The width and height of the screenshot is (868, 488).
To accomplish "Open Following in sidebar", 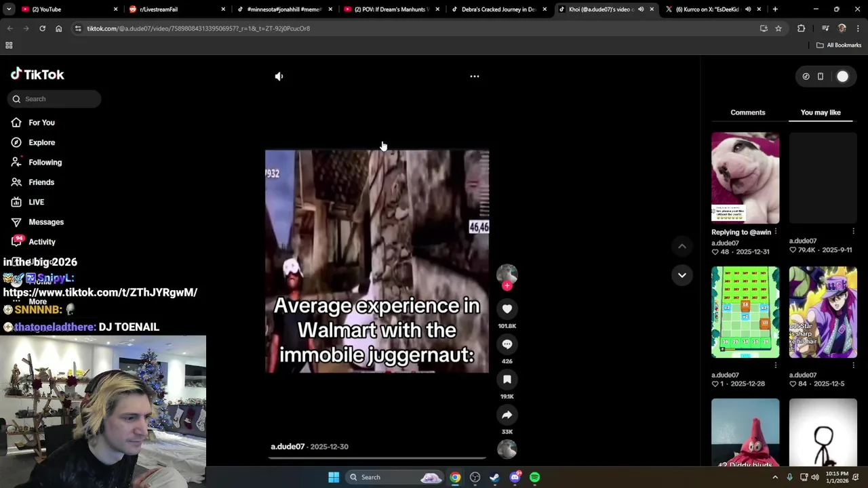I will click(x=45, y=163).
